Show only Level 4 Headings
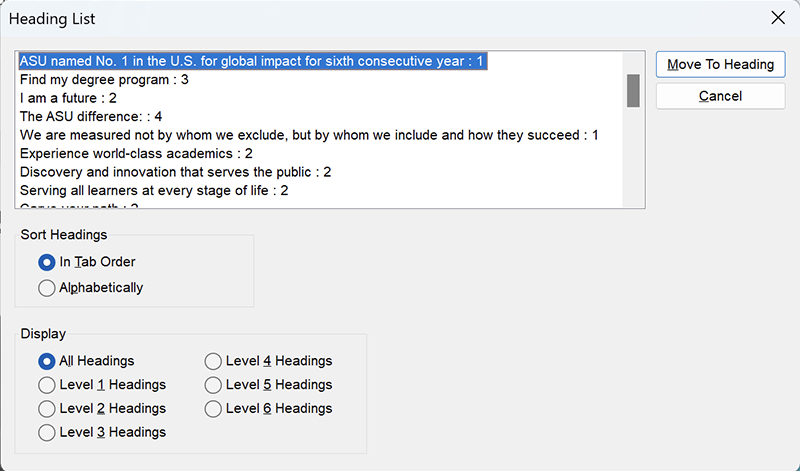800x471 pixels. point(268,361)
